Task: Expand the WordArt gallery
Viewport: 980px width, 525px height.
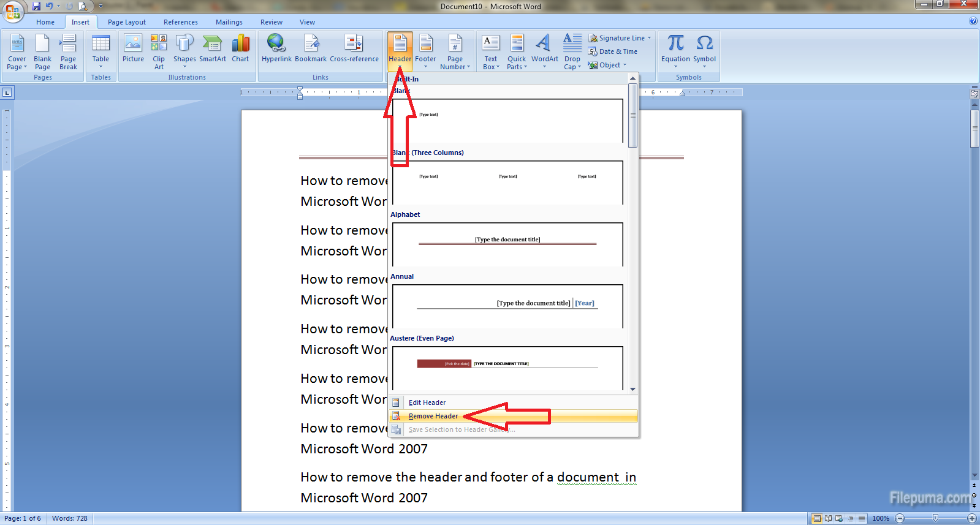Action: pos(544,52)
